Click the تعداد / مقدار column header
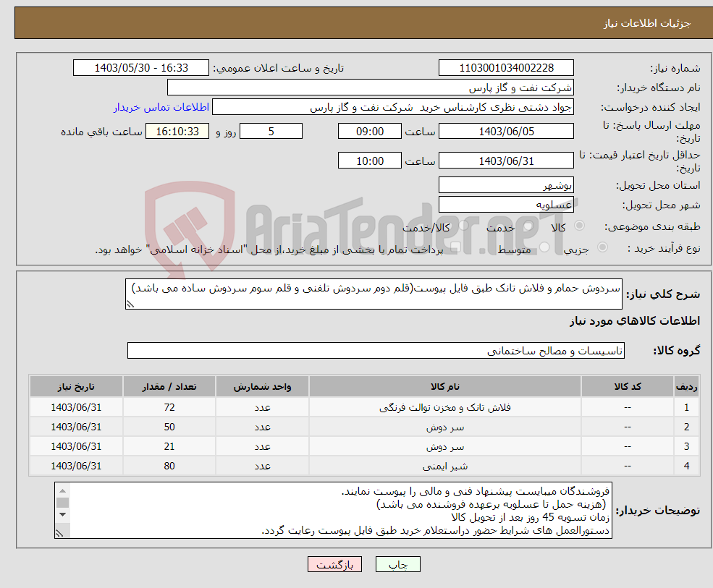Viewport: 713px width, 588px height. click(169, 387)
